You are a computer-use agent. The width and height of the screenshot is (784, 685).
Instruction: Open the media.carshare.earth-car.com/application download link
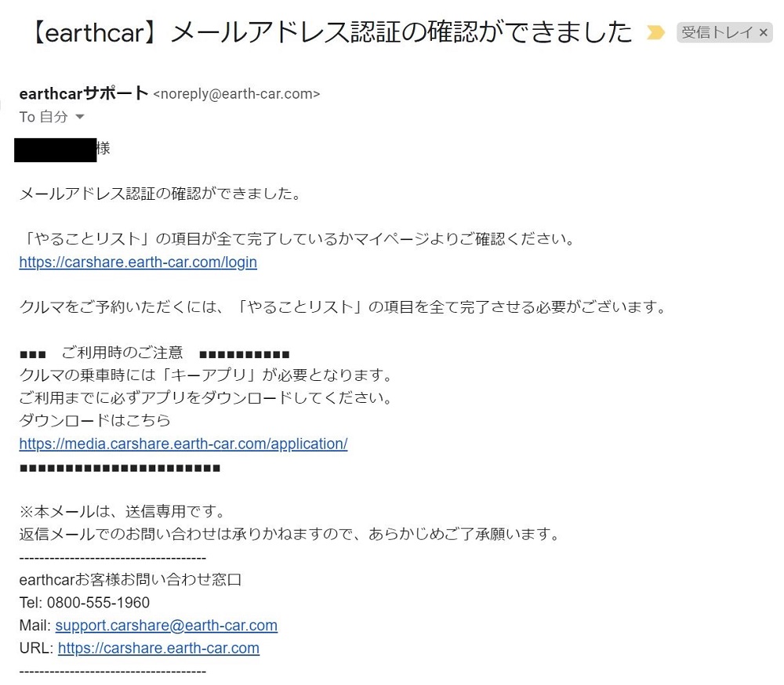[x=183, y=444]
